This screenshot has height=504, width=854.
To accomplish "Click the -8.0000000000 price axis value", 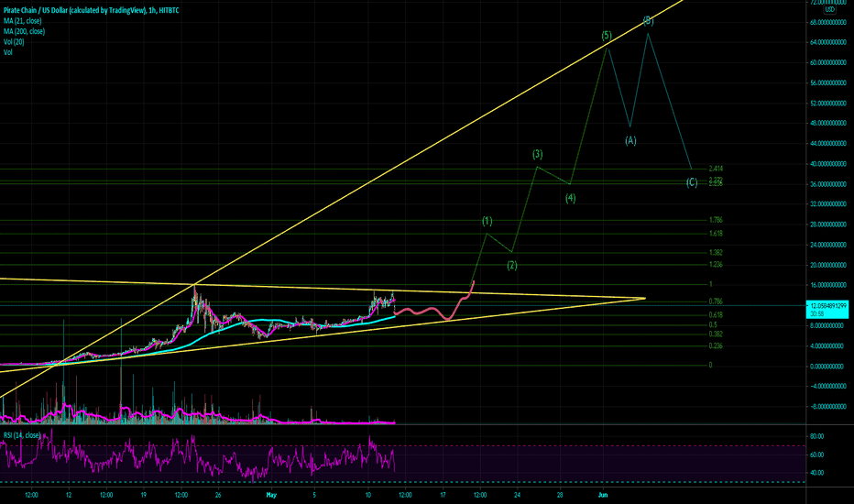I will (x=827, y=407).
